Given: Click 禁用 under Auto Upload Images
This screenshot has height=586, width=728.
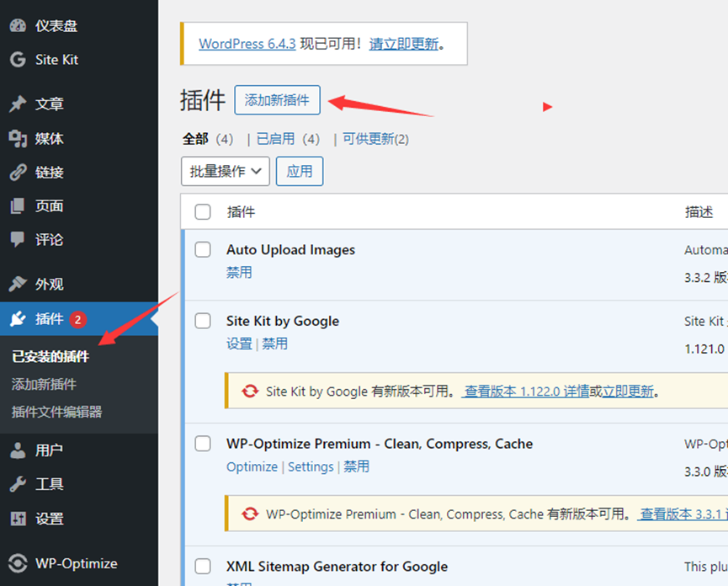Looking at the screenshot, I should 239,272.
